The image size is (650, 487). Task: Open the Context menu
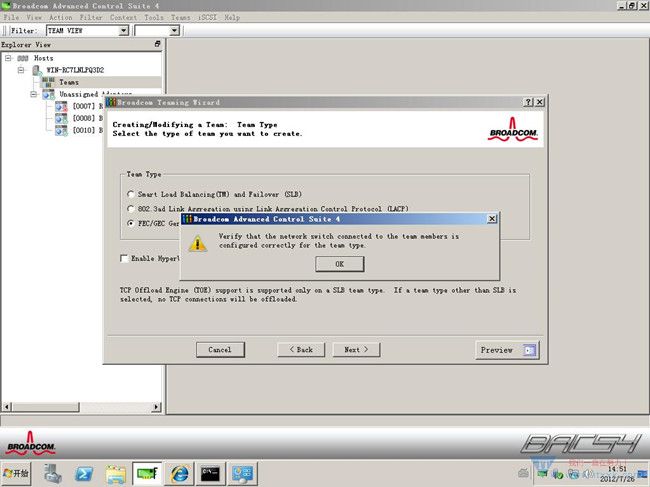click(x=123, y=17)
